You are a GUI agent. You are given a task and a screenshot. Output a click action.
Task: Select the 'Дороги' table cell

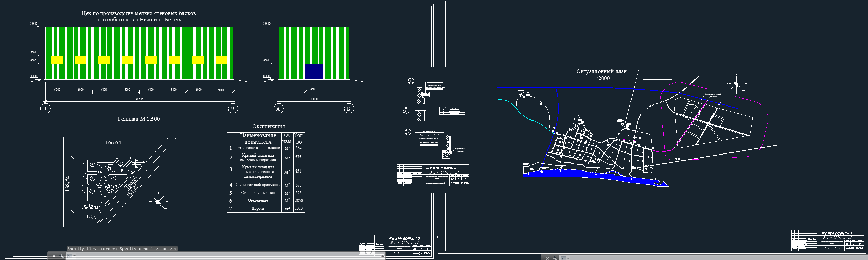[258, 208]
